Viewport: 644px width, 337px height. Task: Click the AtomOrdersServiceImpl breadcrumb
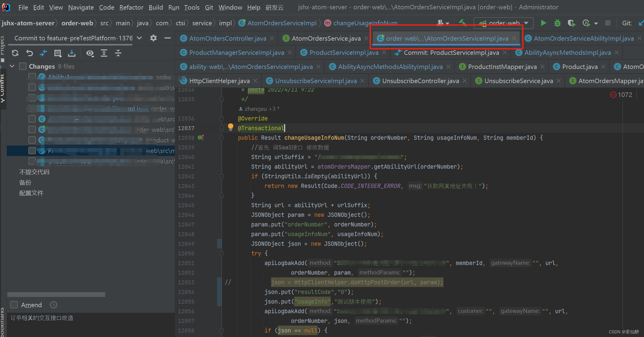coord(278,23)
